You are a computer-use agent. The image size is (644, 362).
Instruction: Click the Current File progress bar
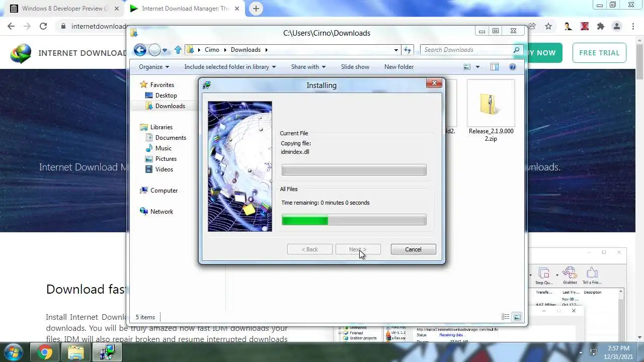(x=354, y=170)
